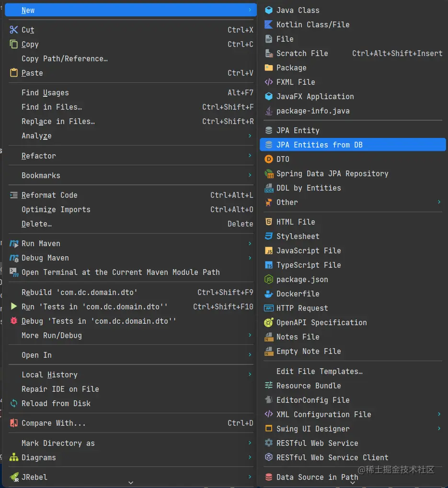Click the Cut scissors icon
The image size is (448, 488).
14,30
